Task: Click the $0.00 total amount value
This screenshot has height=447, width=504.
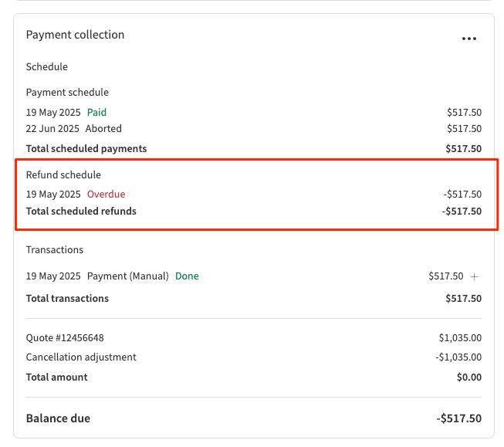Action: pyautogui.click(x=468, y=378)
